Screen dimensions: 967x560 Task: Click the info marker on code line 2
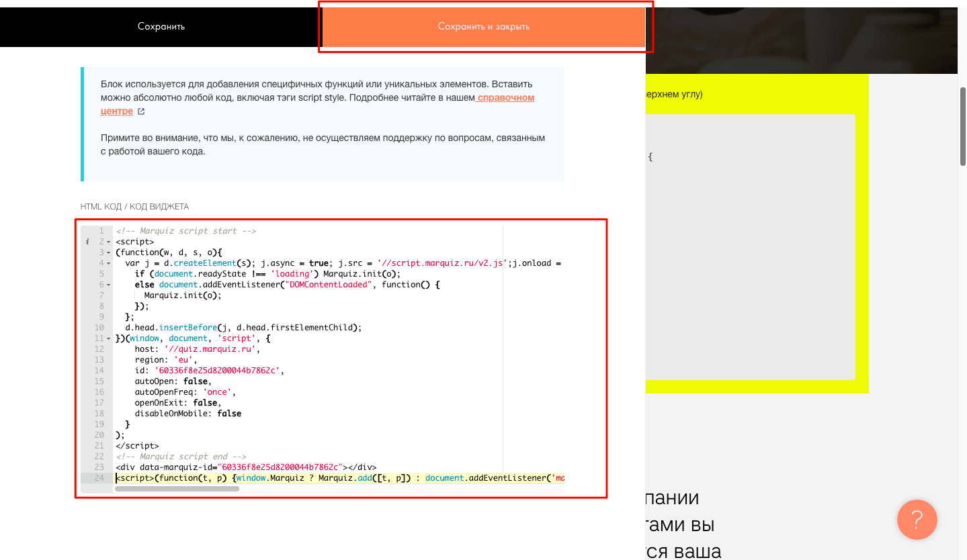(x=87, y=242)
